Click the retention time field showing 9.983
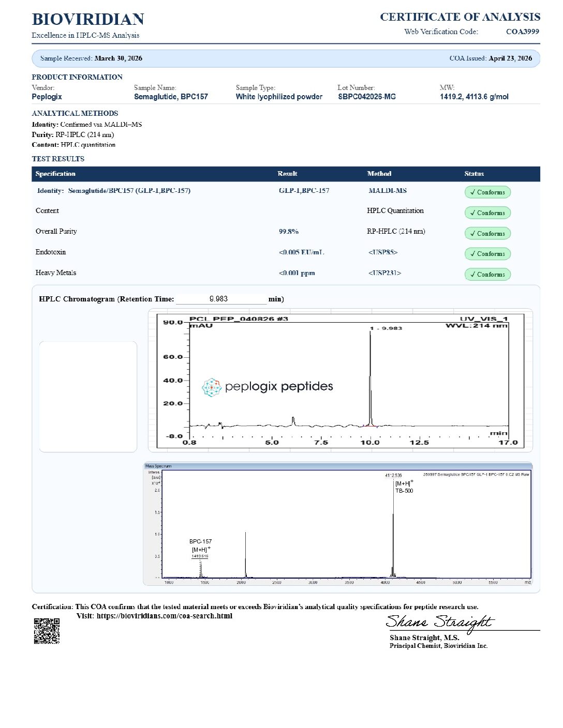The width and height of the screenshot is (563, 728). 221,299
